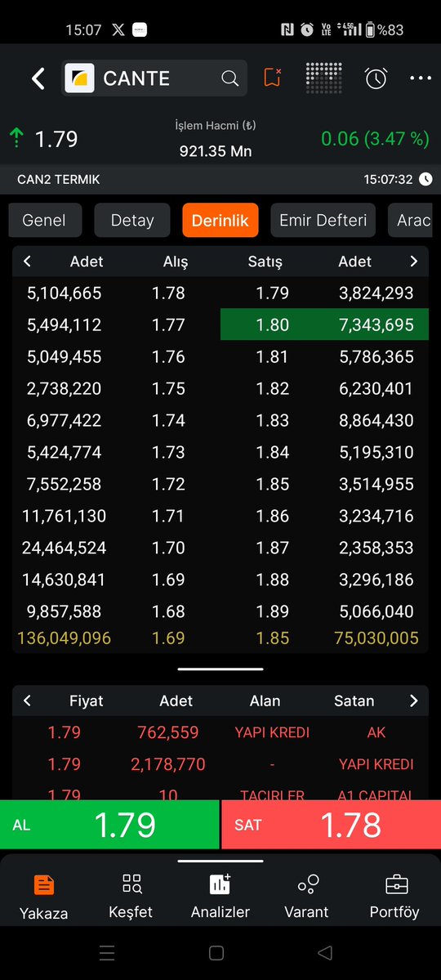Tap the X app notification icon
This screenshot has height=980, width=441.
click(x=118, y=29)
